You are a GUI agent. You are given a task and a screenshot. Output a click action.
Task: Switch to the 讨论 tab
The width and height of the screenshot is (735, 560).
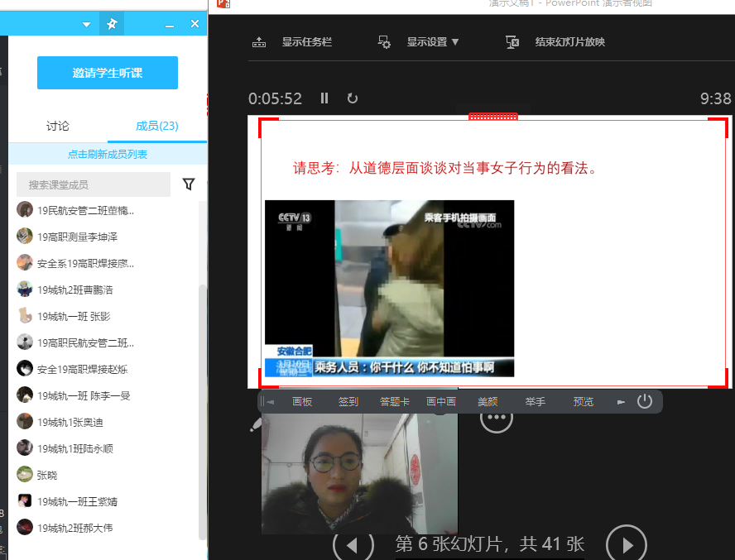(x=58, y=127)
